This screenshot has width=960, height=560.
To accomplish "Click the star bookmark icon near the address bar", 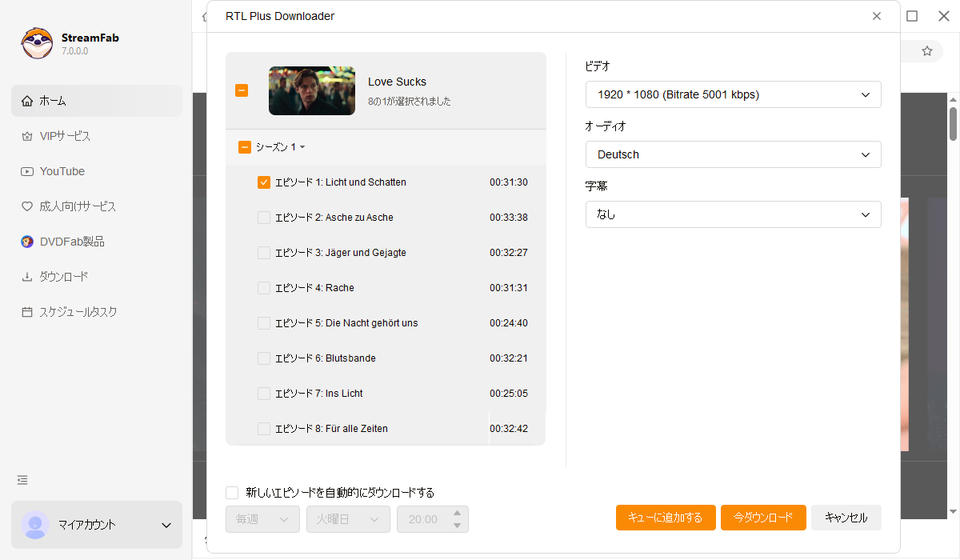I will 926,50.
